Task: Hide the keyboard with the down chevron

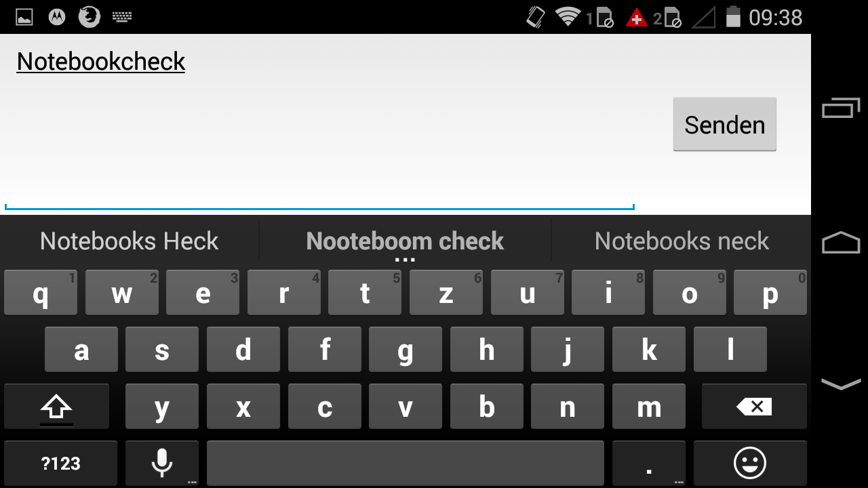Action: 840,384
